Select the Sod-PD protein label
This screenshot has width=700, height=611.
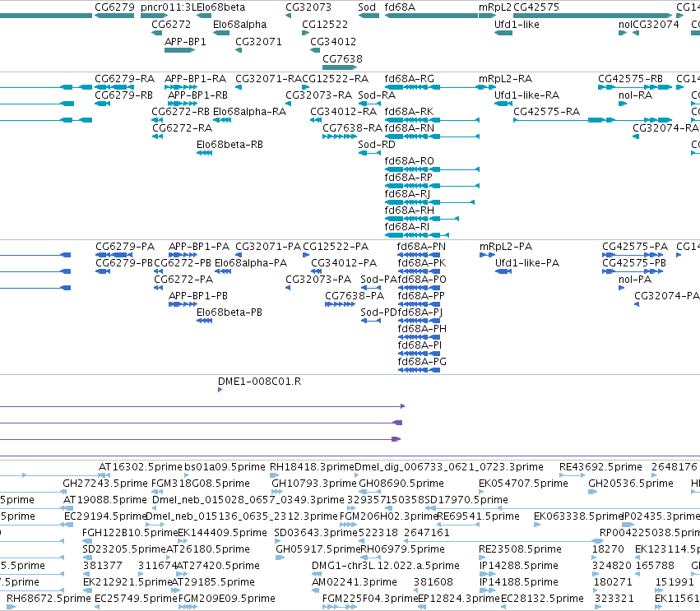[378, 312]
